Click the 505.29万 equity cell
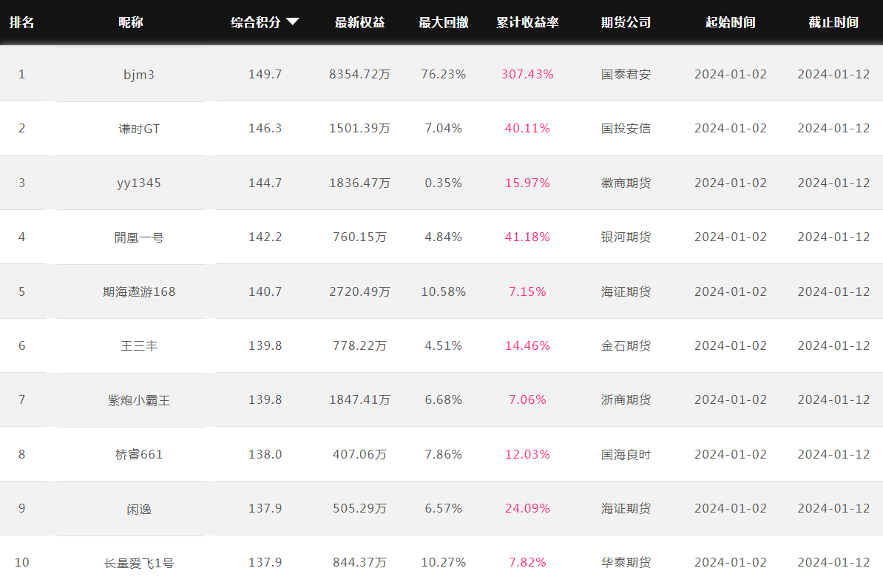The width and height of the screenshot is (883, 588). pyautogui.click(x=359, y=509)
